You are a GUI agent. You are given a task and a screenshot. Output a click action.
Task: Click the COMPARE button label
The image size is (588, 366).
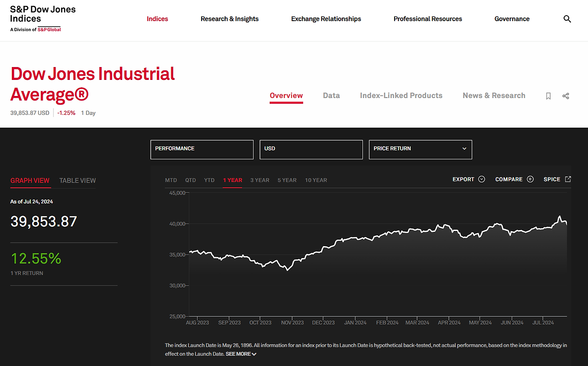(x=509, y=179)
